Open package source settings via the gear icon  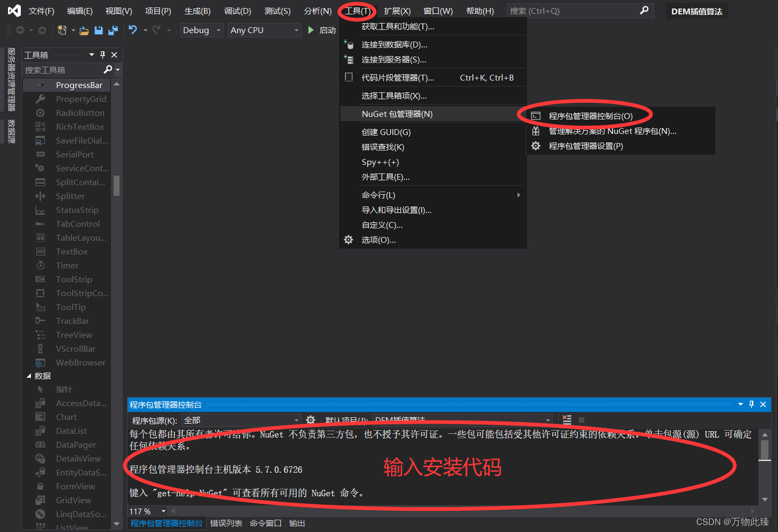[x=311, y=420]
